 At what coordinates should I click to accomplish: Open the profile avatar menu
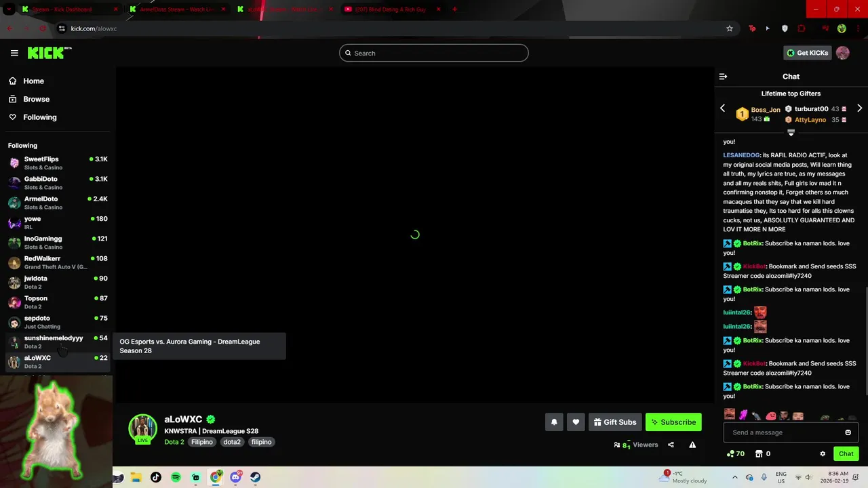tap(843, 53)
